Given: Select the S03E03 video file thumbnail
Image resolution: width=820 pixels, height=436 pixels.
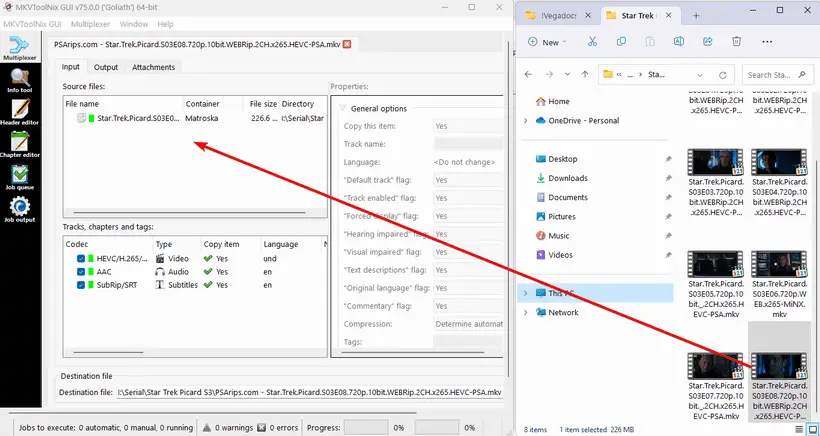Looking at the screenshot, I should (715, 162).
